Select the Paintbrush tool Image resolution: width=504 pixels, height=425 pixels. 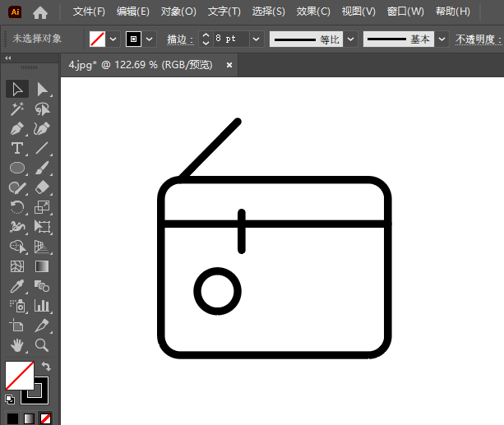click(x=42, y=168)
